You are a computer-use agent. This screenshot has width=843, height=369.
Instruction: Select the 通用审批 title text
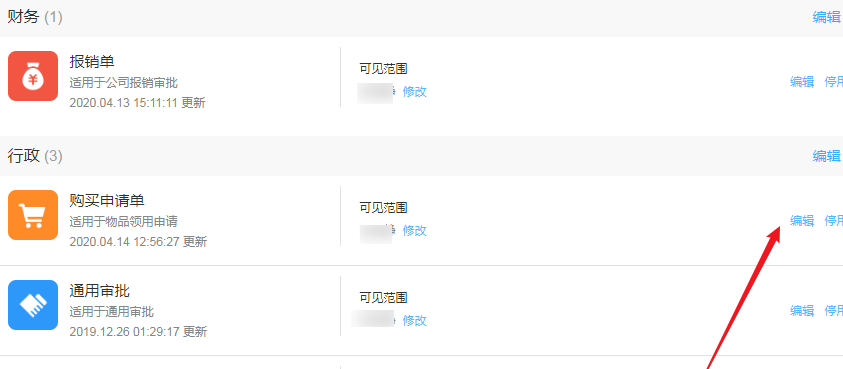99,291
